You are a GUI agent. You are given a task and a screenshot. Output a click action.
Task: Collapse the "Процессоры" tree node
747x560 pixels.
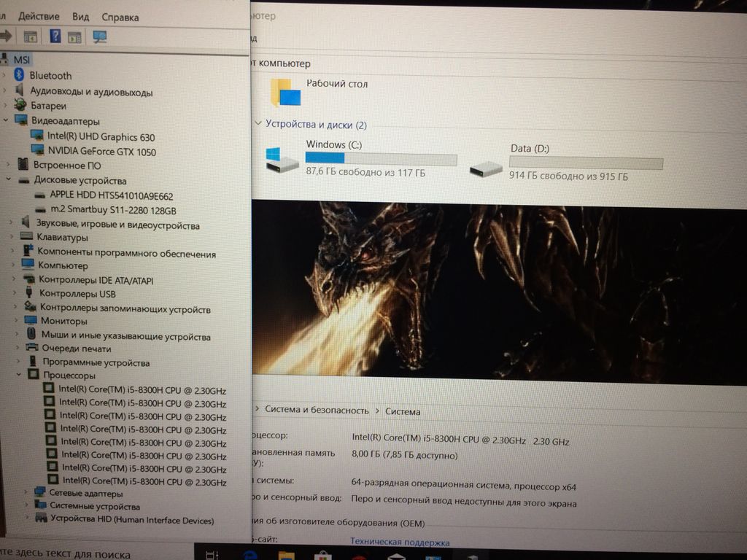click(x=20, y=376)
